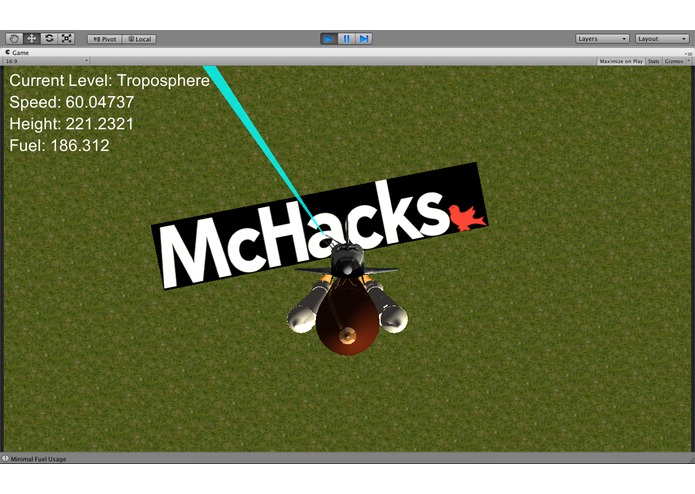Open the 16:9 aspect ratio dropdown

click(46, 61)
